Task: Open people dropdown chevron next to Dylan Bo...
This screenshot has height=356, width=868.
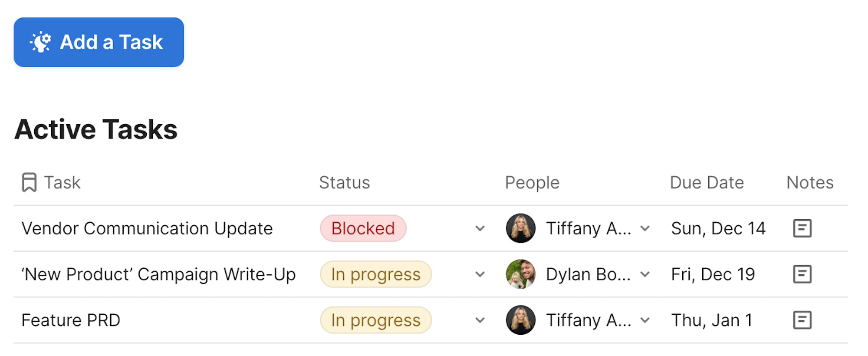Action: point(645,274)
